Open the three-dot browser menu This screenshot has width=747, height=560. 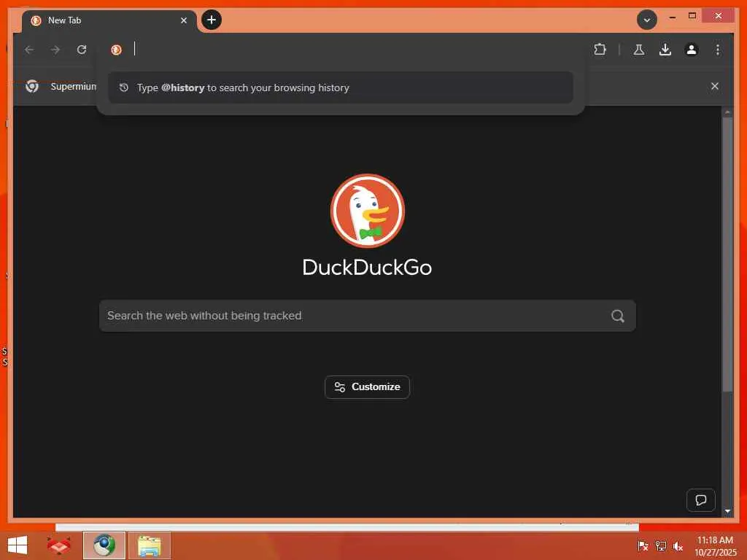(718, 50)
